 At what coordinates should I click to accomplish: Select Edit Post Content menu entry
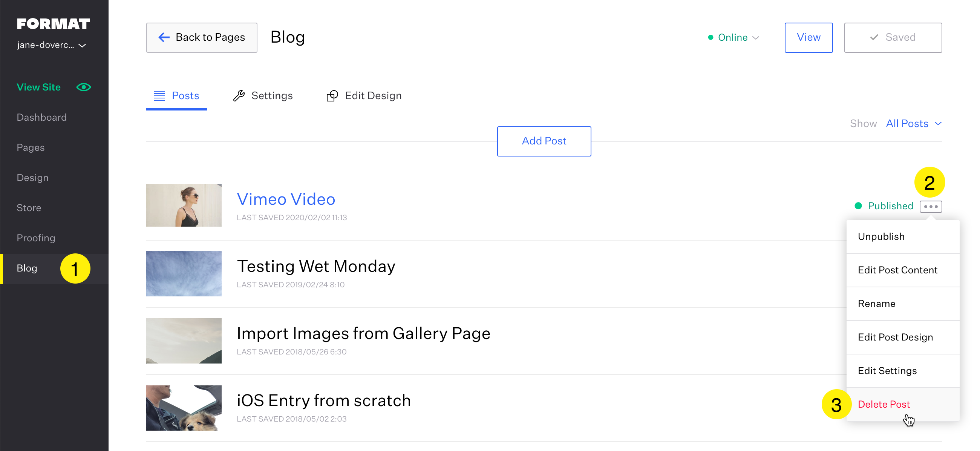[897, 270]
